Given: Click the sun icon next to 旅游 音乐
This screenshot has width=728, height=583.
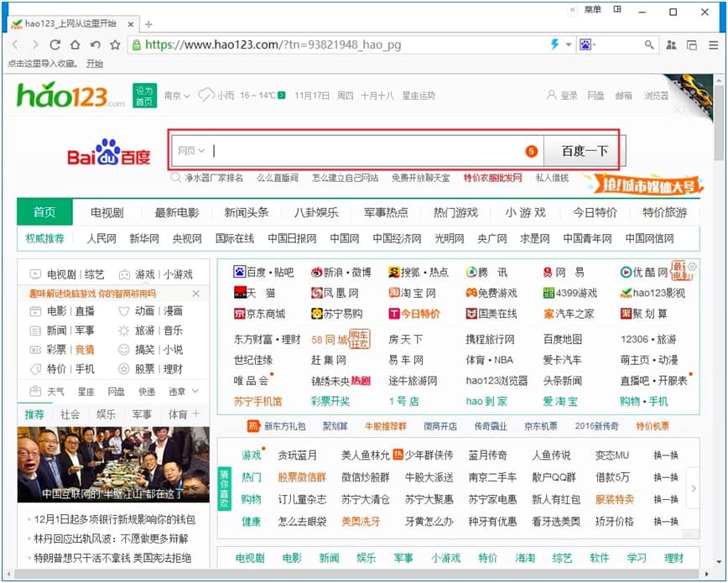Looking at the screenshot, I should tap(125, 331).
